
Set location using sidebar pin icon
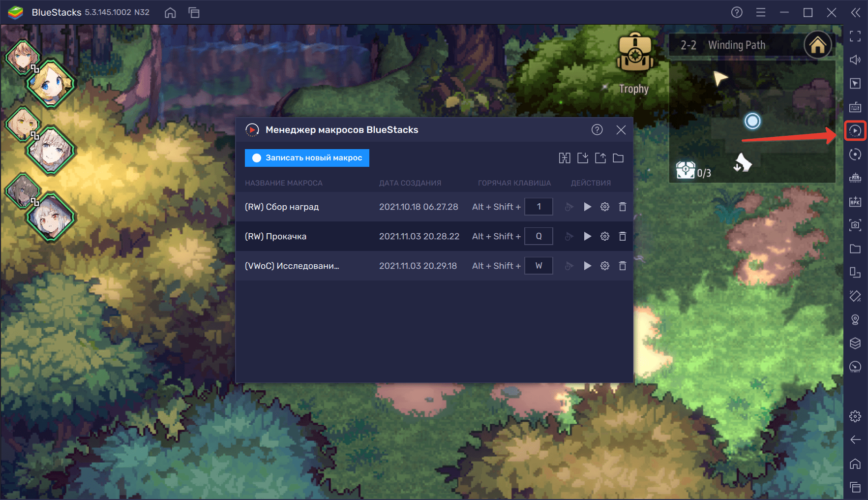[x=855, y=320]
